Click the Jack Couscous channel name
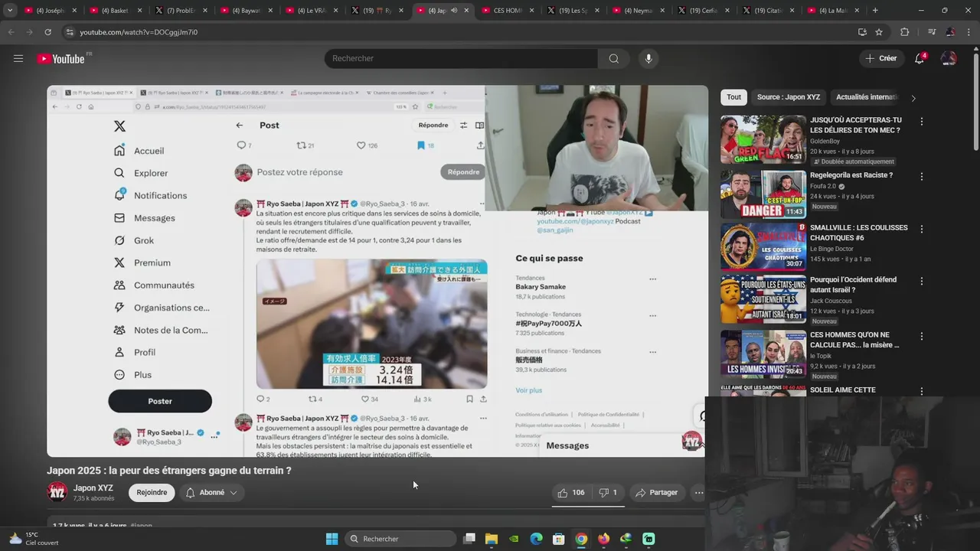 click(832, 301)
